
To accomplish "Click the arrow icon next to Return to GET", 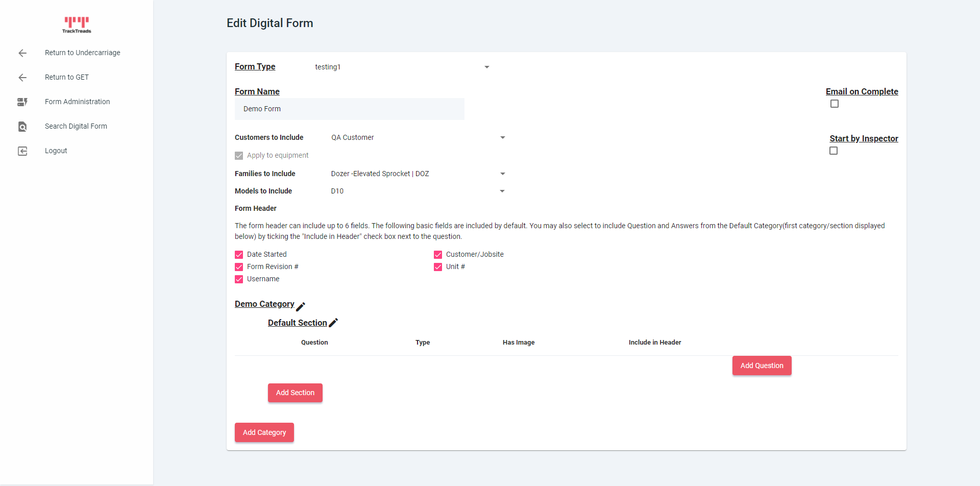I will tap(22, 77).
